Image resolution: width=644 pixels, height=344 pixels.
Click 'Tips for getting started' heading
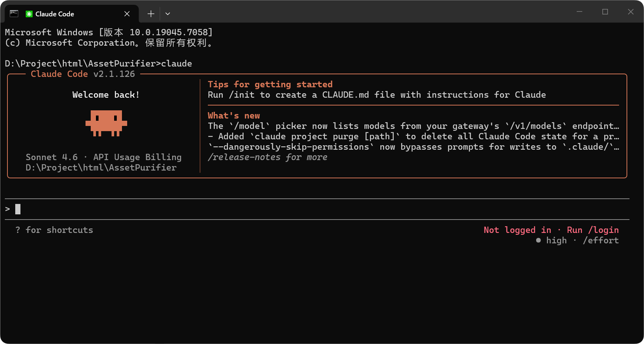270,84
